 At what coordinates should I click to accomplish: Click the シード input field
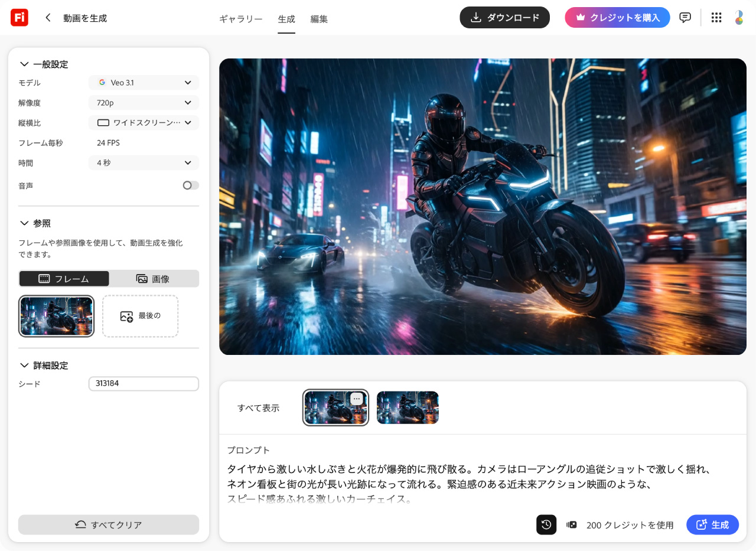(144, 383)
